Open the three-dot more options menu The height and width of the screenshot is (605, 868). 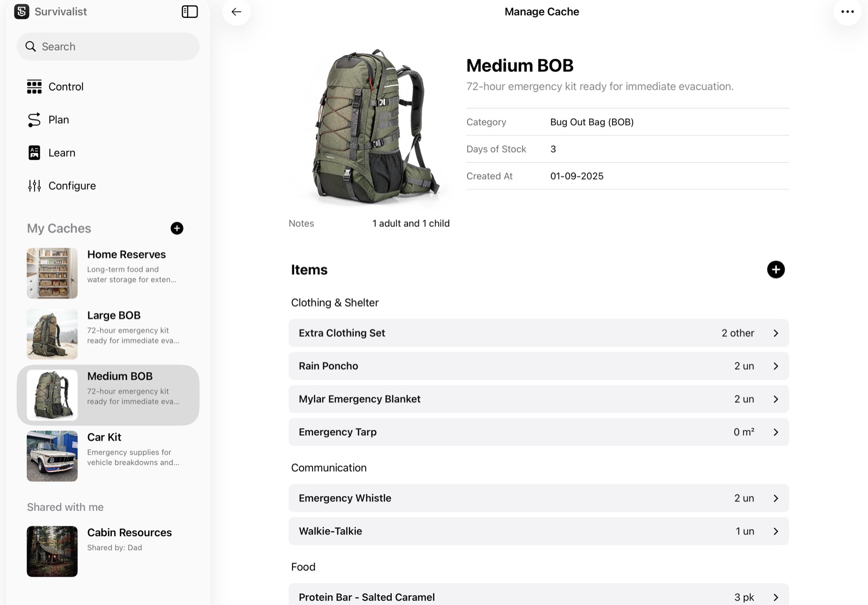coord(847,11)
